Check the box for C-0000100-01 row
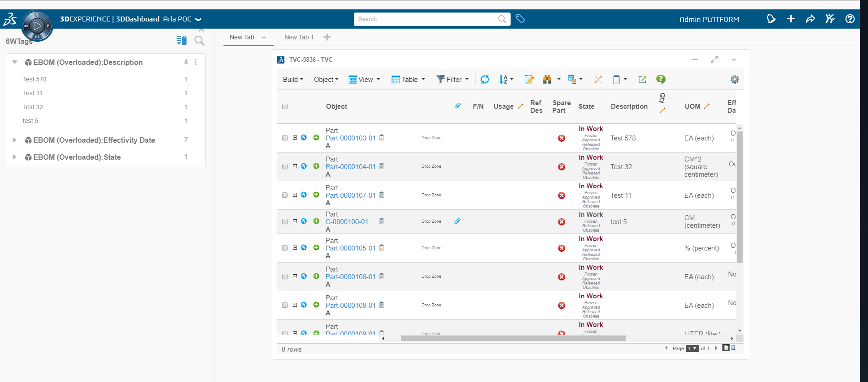The width and height of the screenshot is (868, 382). [x=285, y=221]
